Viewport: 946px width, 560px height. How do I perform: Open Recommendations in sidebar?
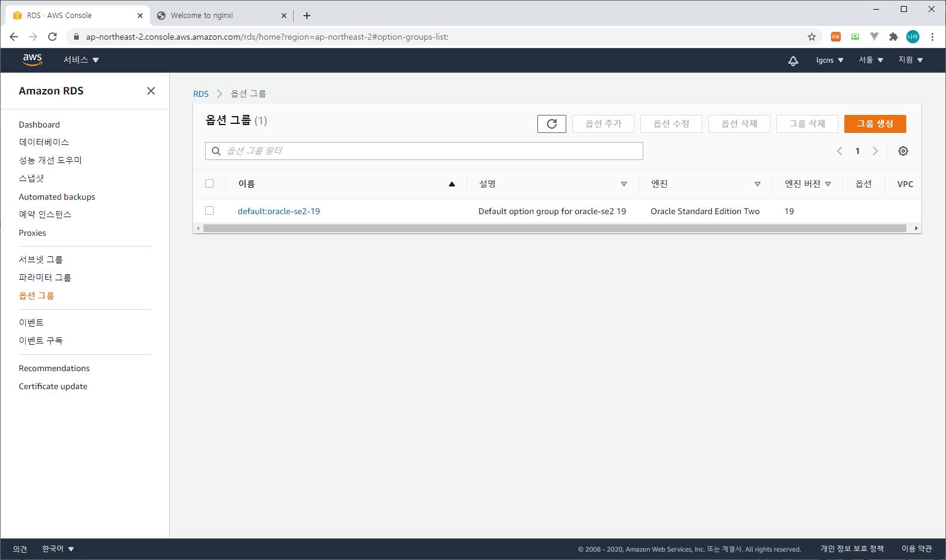54,368
